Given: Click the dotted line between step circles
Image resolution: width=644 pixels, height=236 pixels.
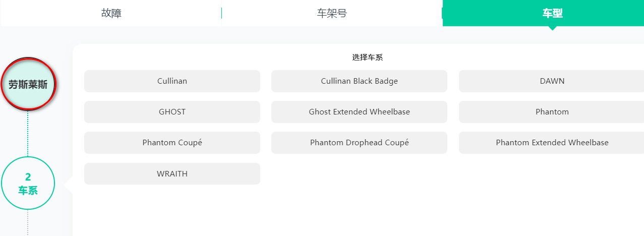Looking at the screenshot, I should point(28,134).
